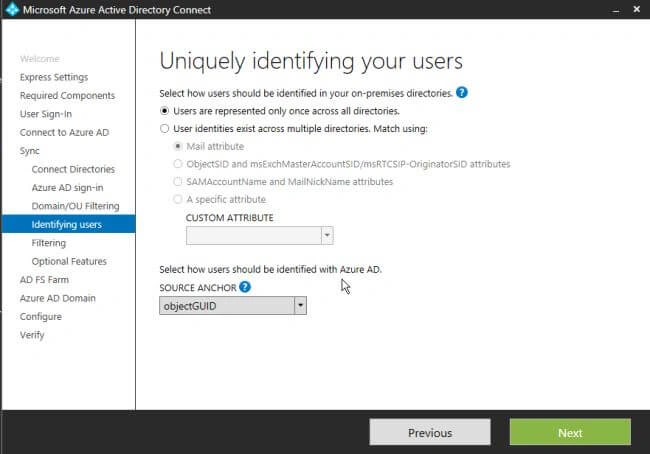
Task: Select Sync section in sidebar
Action: click(30, 151)
